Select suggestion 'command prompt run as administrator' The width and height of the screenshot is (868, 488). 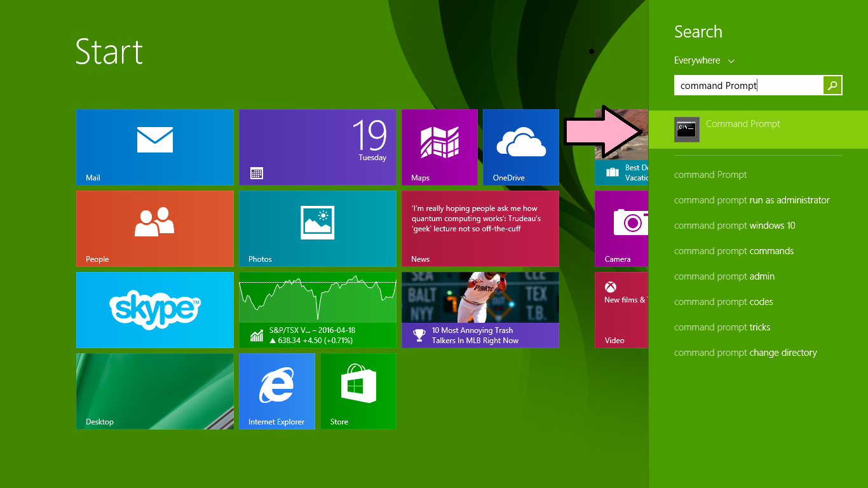[752, 200]
